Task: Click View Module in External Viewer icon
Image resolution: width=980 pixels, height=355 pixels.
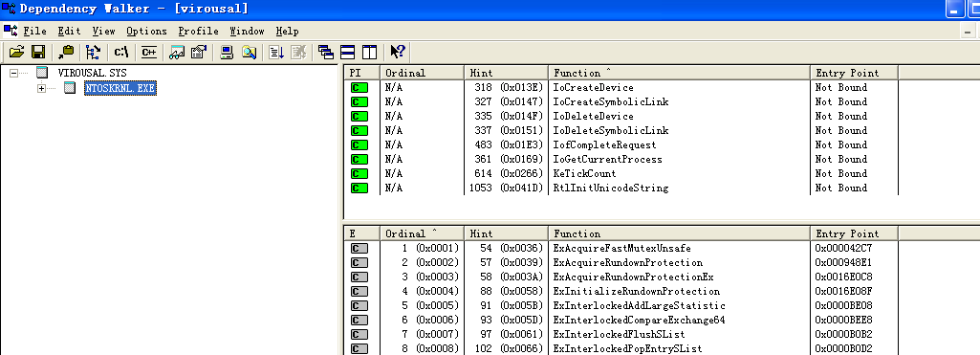Action: [178, 52]
